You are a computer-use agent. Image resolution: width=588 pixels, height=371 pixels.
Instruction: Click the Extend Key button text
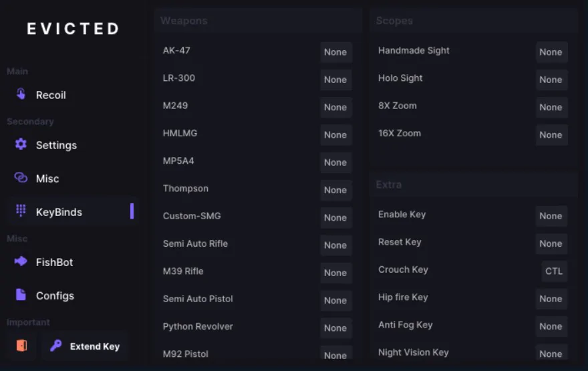(x=95, y=346)
